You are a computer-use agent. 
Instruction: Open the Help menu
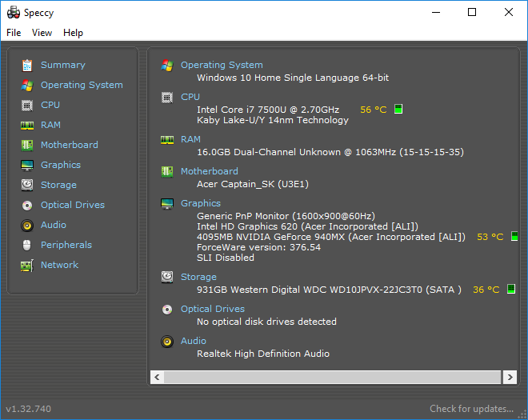[73, 33]
